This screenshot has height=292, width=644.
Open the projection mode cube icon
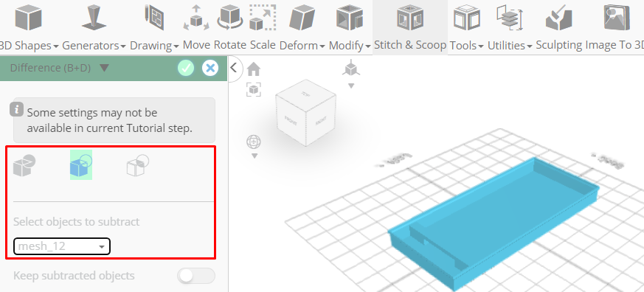pyautogui.click(x=350, y=68)
